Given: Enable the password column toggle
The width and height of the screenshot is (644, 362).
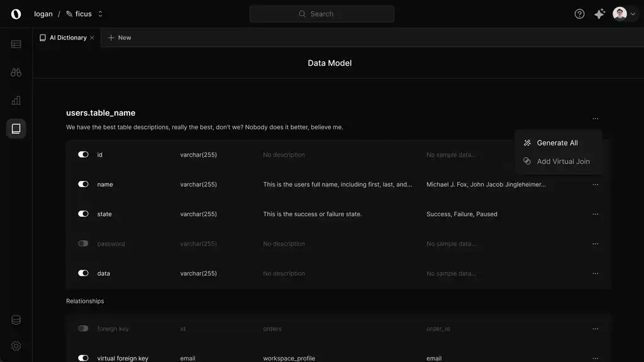Looking at the screenshot, I should [x=83, y=243].
